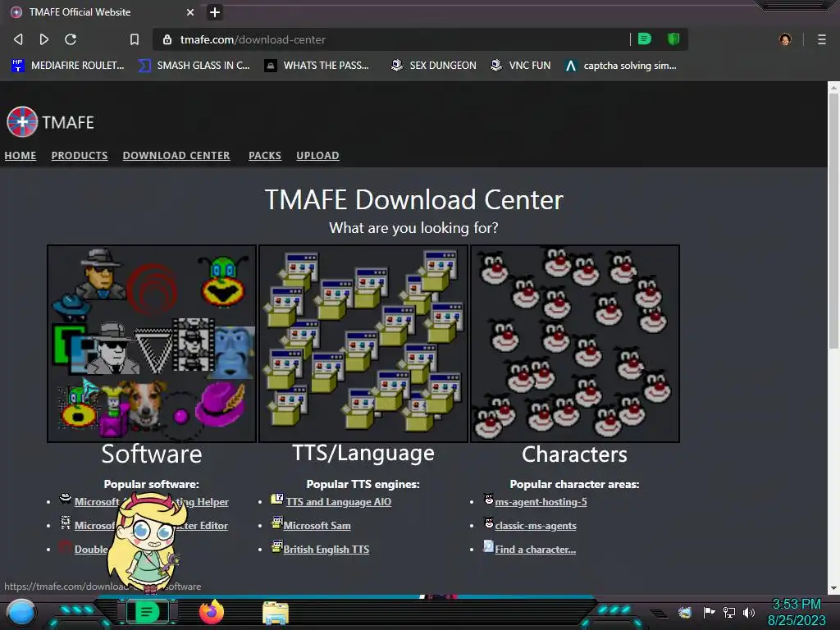This screenshot has height=630, width=840.
Task: Close the TMAFE Official Website tab
Action: (190, 11)
